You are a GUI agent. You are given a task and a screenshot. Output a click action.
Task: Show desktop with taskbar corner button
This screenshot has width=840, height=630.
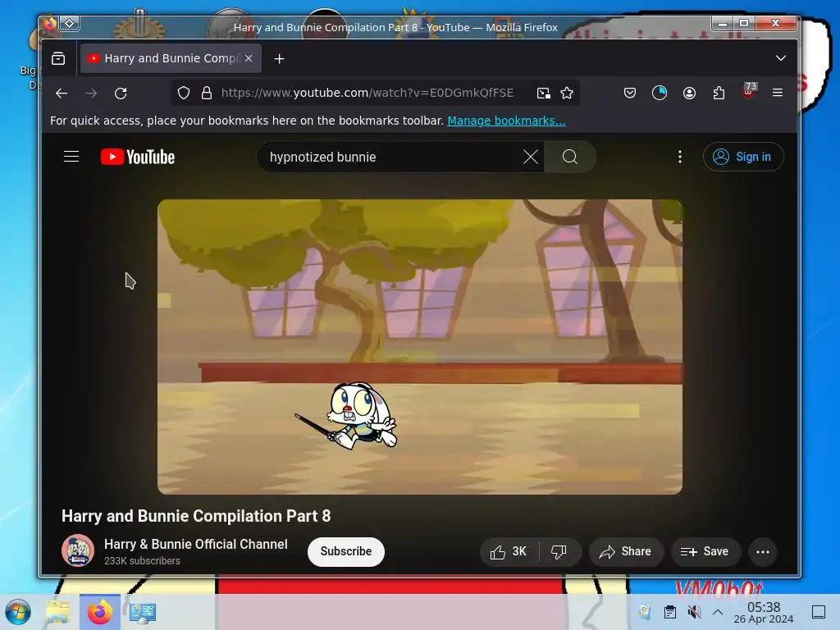pos(819,612)
